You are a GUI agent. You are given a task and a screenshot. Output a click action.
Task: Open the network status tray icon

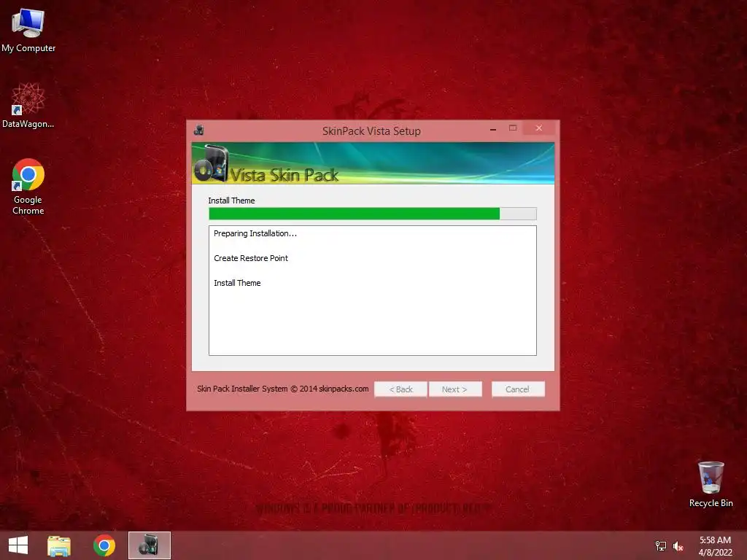pyautogui.click(x=661, y=546)
